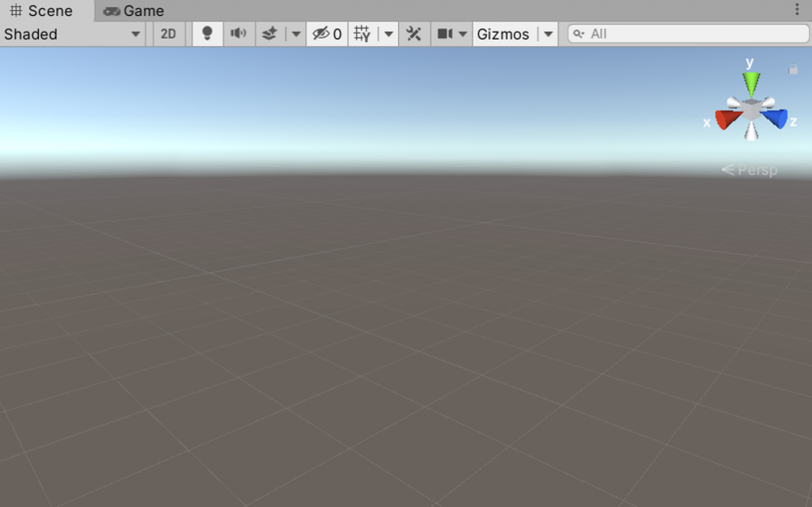Toggle scene audio speaker icon

pyautogui.click(x=238, y=34)
